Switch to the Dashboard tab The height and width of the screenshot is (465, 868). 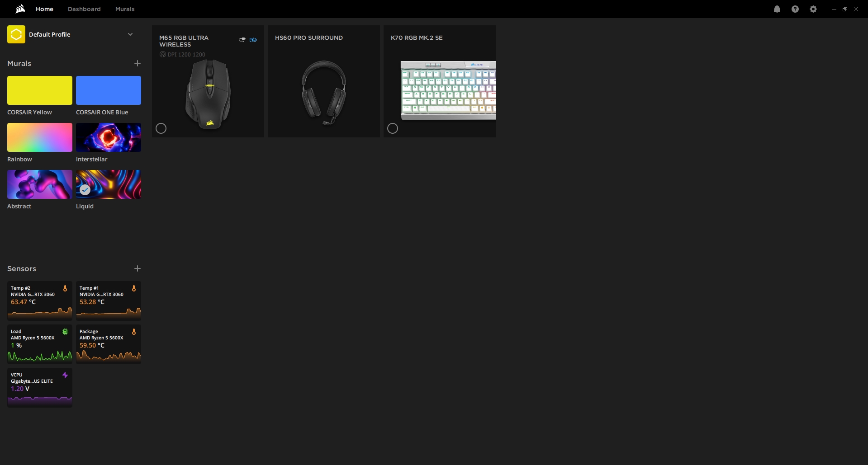point(84,9)
